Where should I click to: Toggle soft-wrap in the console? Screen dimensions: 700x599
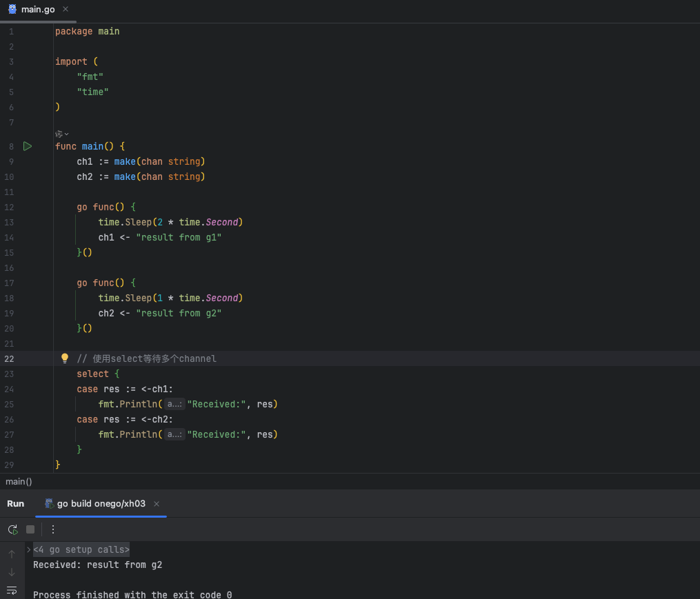(x=12, y=591)
